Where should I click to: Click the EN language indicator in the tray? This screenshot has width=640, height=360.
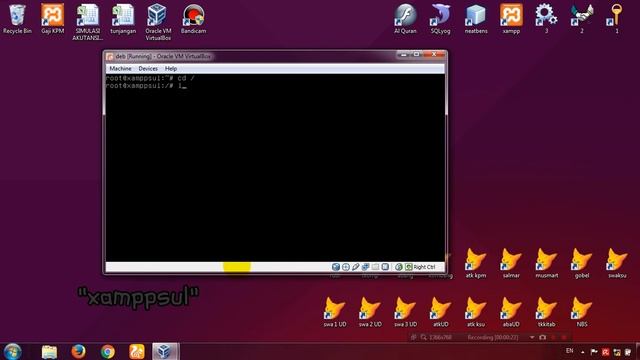570,351
